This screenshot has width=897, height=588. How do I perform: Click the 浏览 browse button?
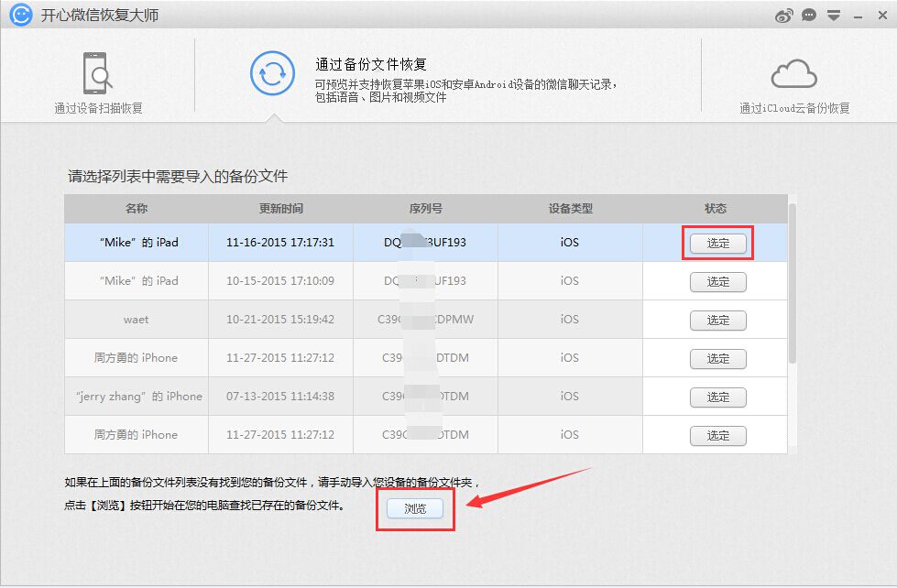[x=415, y=508]
